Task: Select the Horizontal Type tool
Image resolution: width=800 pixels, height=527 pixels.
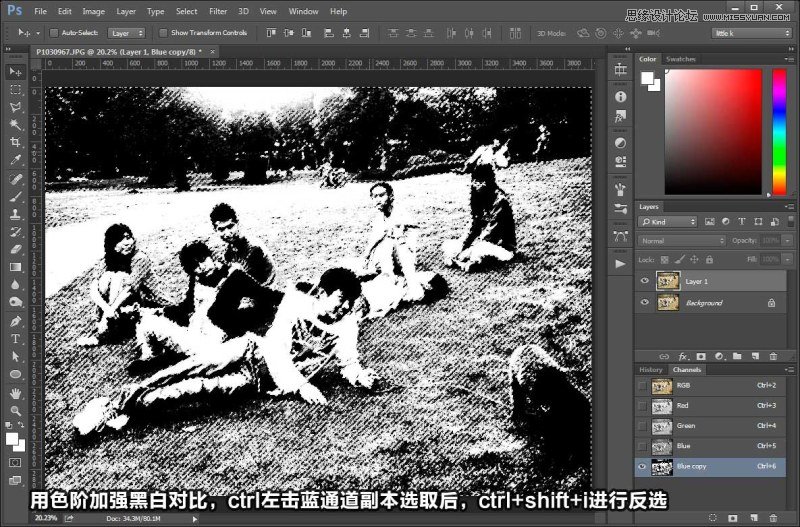Action: [15, 339]
